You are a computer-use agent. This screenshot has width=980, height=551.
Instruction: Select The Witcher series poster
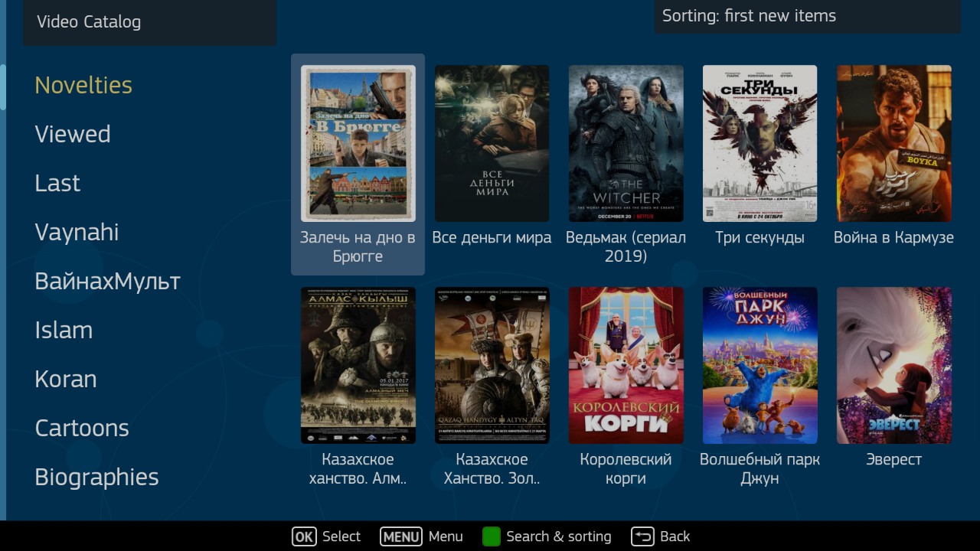coord(626,143)
